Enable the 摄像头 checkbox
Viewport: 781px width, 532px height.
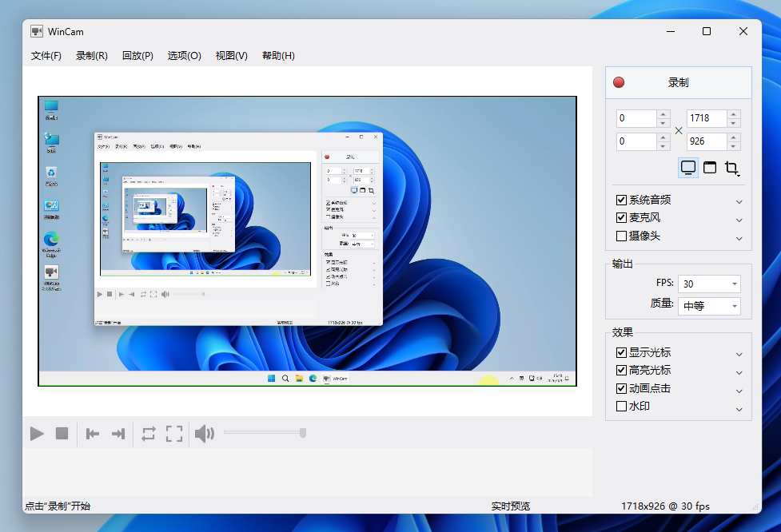pos(621,236)
